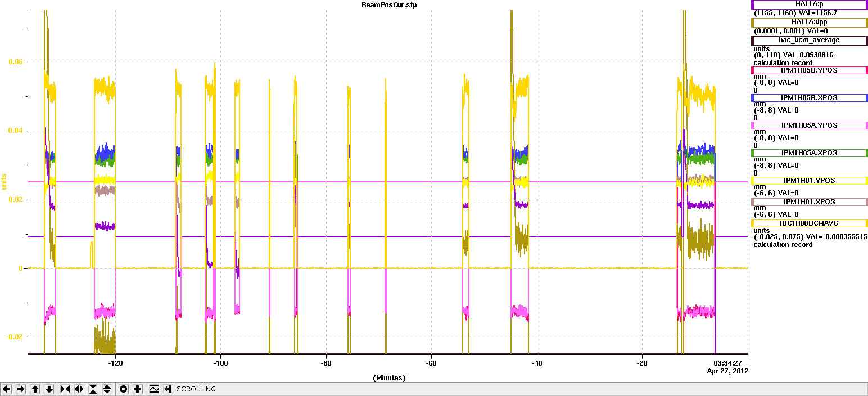
Task: Select the IPM1H01.XPOS legend entry
Action: click(x=809, y=201)
